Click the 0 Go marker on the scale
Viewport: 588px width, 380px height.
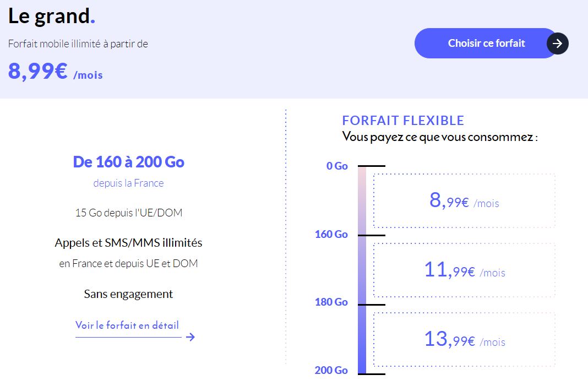coord(337,166)
